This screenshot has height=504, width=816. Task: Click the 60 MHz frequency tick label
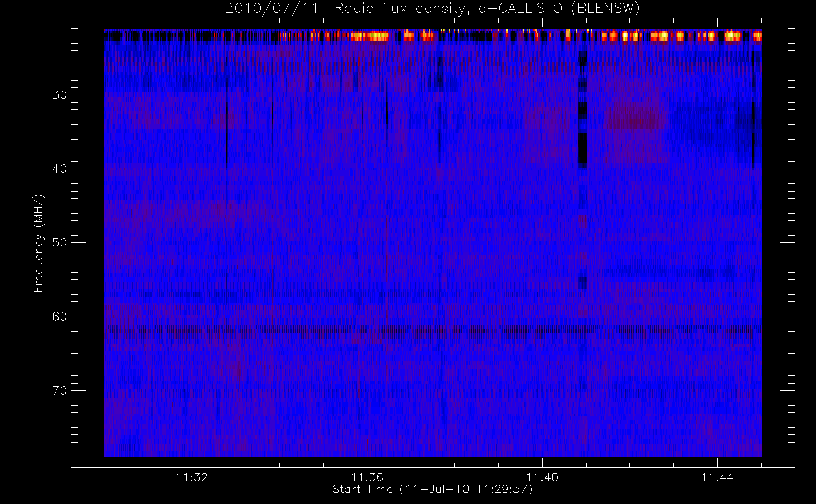pos(60,317)
